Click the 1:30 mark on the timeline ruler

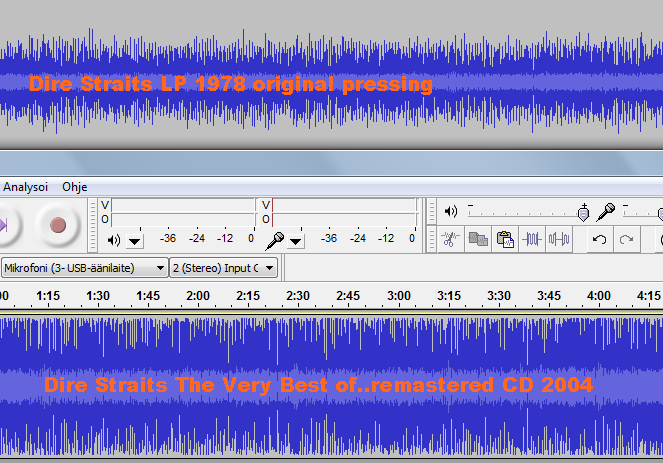click(x=98, y=296)
